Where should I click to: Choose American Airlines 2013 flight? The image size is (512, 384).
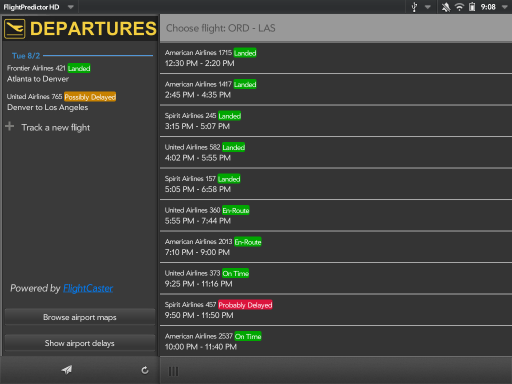click(336, 247)
